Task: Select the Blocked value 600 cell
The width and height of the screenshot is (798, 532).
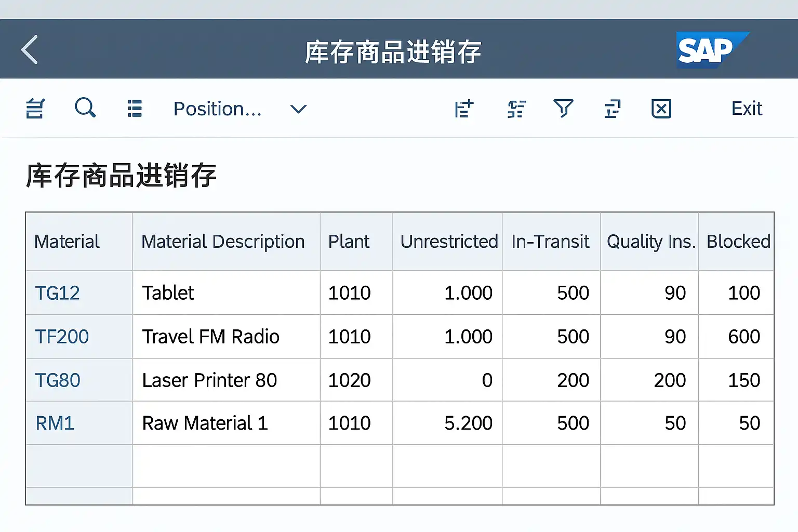Action: 743,337
